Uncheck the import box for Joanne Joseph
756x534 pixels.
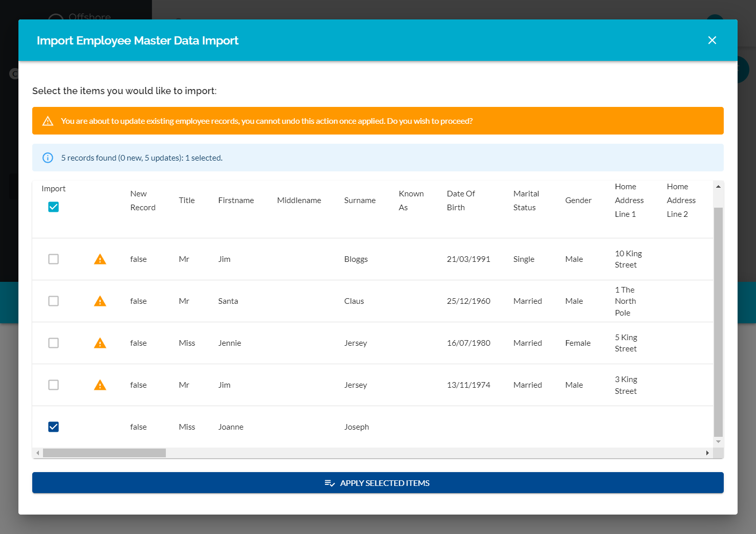click(53, 427)
